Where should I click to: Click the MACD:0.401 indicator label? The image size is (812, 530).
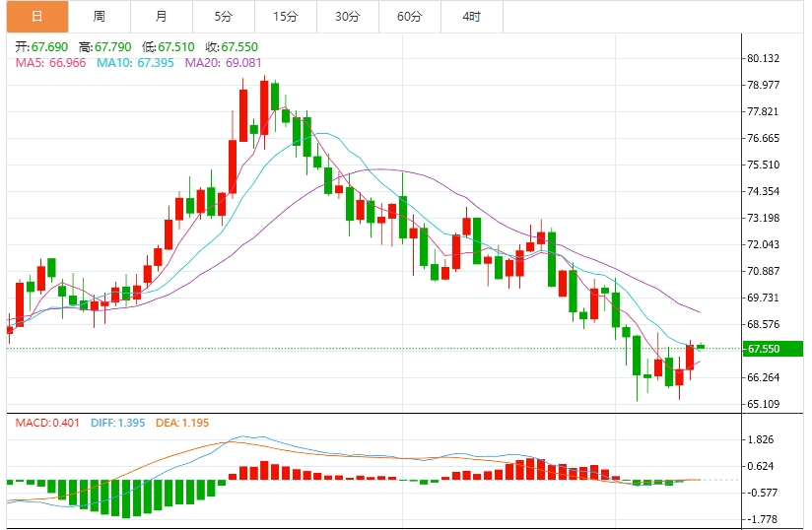[x=47, y=423]
